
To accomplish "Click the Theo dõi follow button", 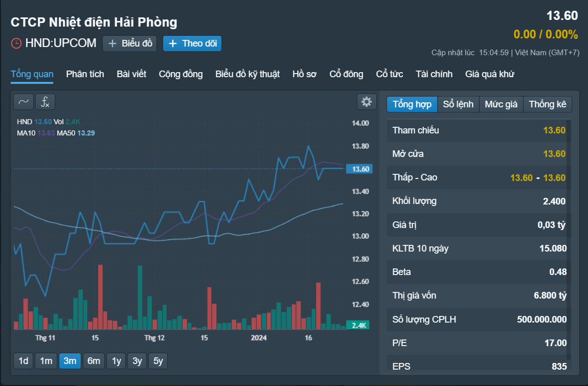I will coord(192,43).
